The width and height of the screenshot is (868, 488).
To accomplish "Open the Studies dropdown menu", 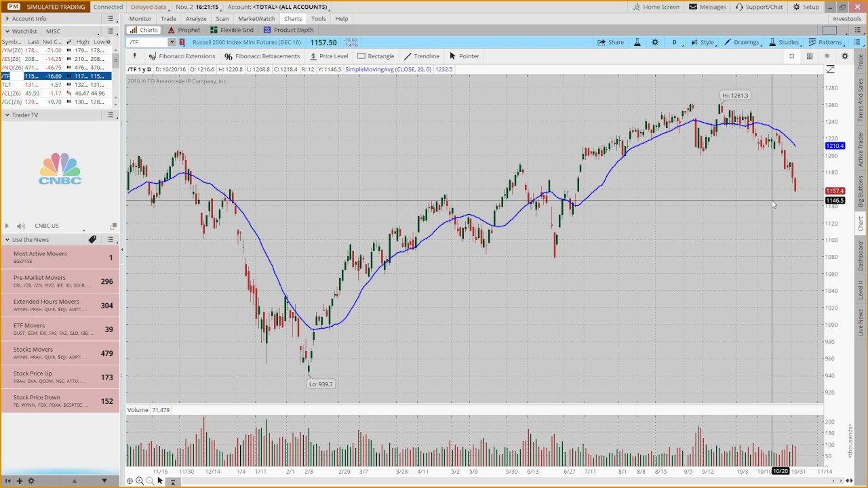I will click(x=784, y=42).
